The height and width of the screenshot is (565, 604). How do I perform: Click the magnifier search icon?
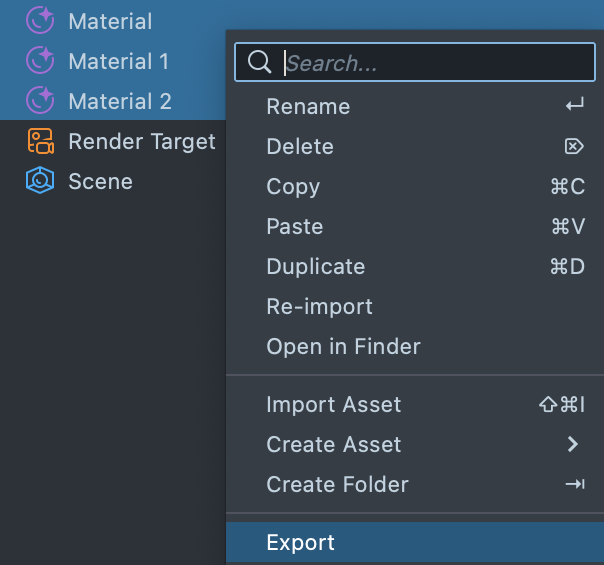pos(259,62)
